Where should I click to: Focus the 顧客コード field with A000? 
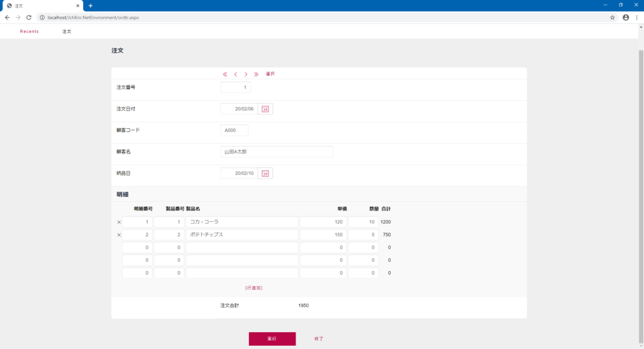[234, 130]
